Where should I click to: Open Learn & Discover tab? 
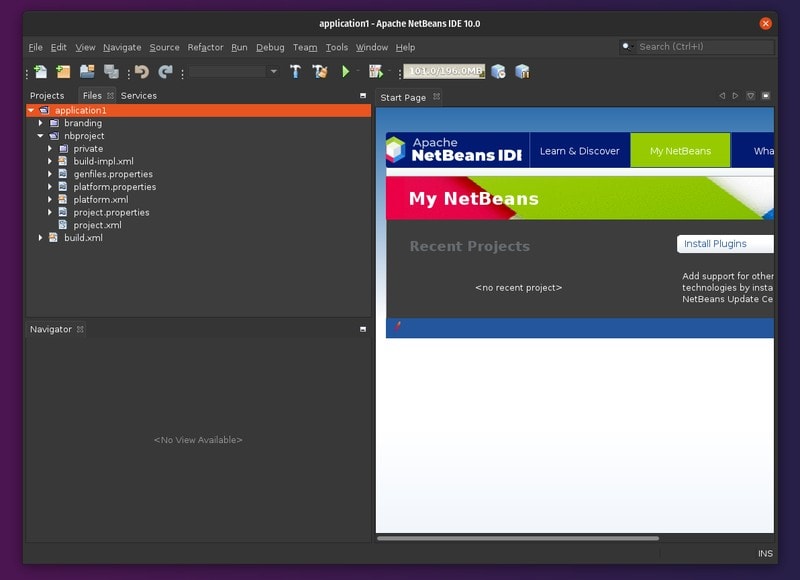click(580, 150)
